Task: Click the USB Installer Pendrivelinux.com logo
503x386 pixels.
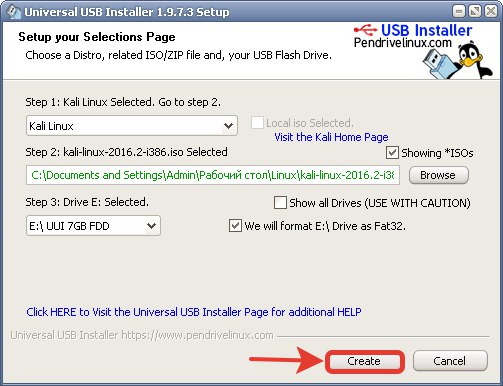Action: (x=413, y=36)
